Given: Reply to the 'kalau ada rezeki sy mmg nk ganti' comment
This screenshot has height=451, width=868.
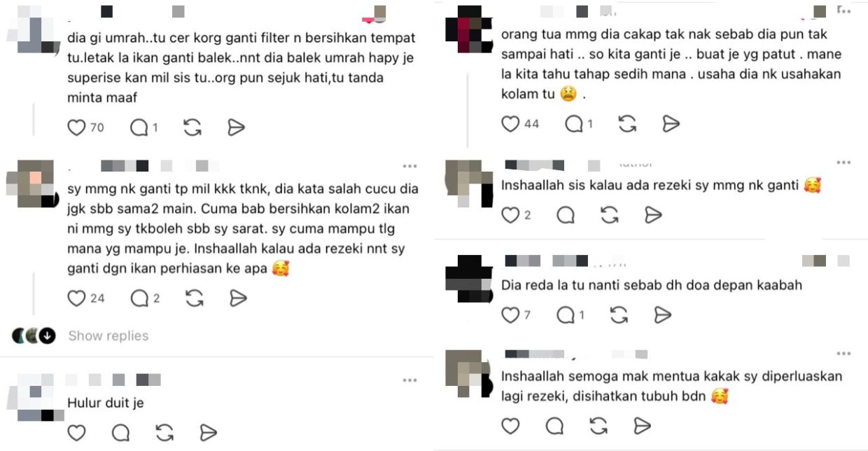Looking at the screenshot, I should point(566,215).
